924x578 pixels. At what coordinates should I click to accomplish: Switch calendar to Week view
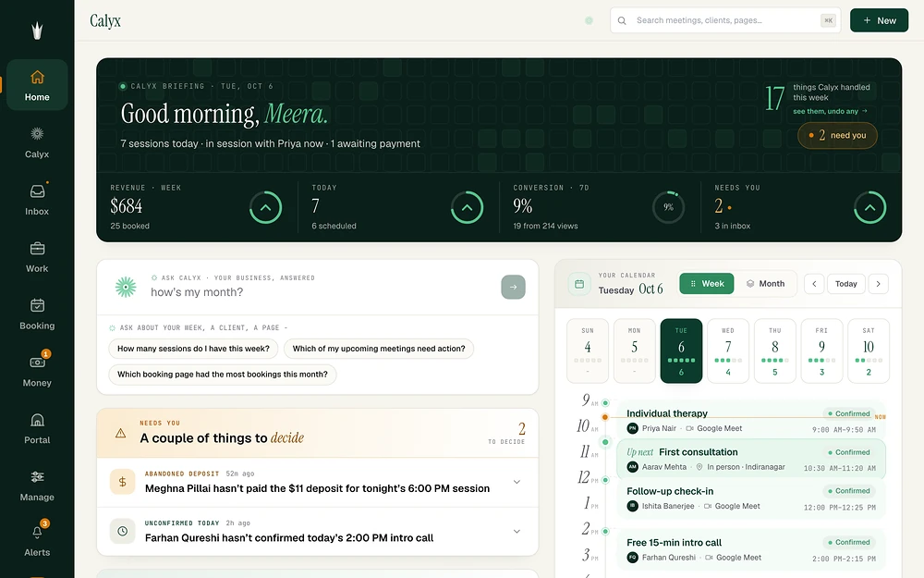707,284
